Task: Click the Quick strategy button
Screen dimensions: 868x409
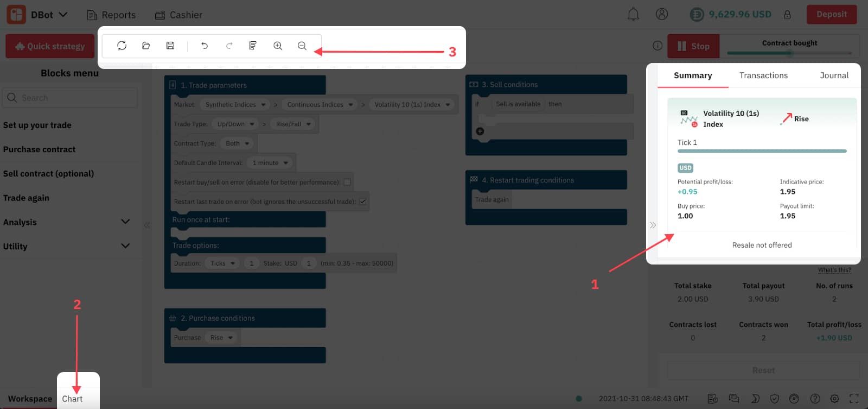Action: pos(50,46)
